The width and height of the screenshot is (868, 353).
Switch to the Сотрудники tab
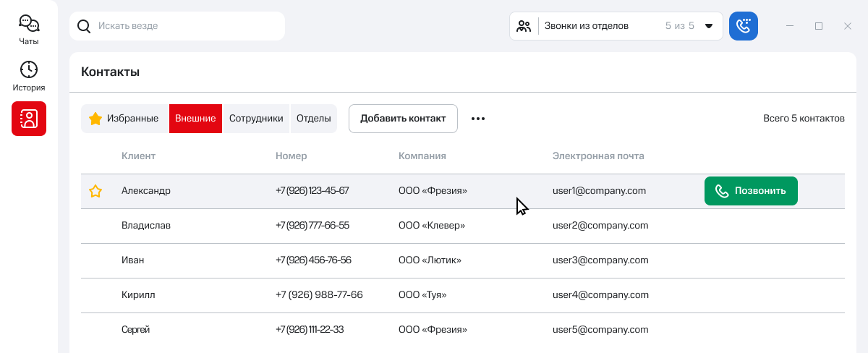256,119
